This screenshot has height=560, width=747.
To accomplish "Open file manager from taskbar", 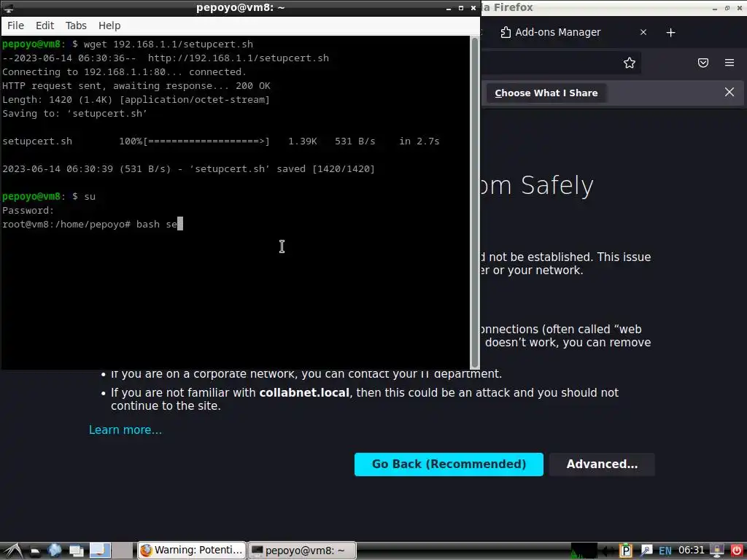I will [x=35, y=551].
